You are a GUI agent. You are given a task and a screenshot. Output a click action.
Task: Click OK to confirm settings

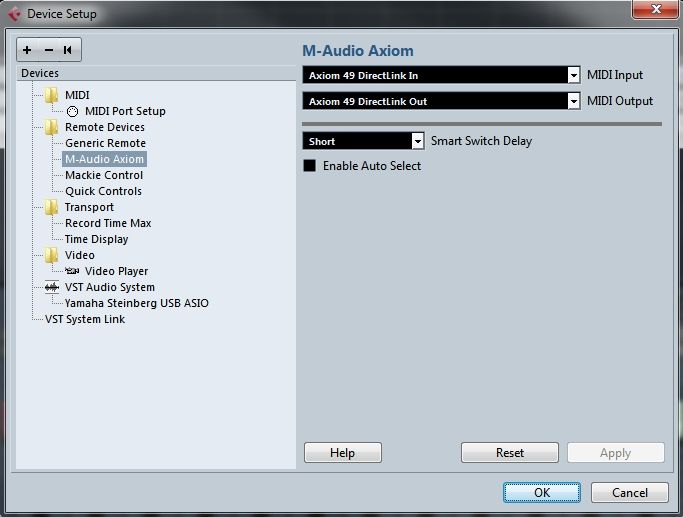point(542,493)
